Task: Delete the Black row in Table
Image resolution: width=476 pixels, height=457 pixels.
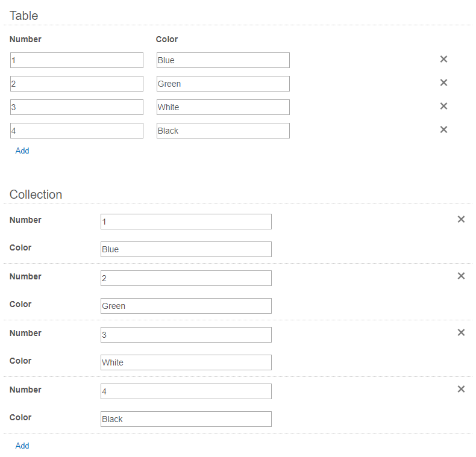Action: click(443, 129)
